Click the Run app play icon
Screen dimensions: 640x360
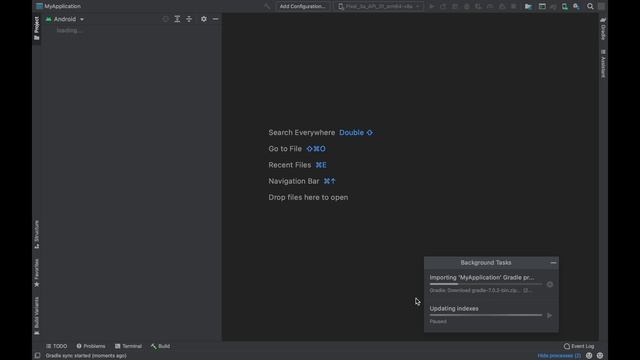pyautogui.click(x=431, y=6)
